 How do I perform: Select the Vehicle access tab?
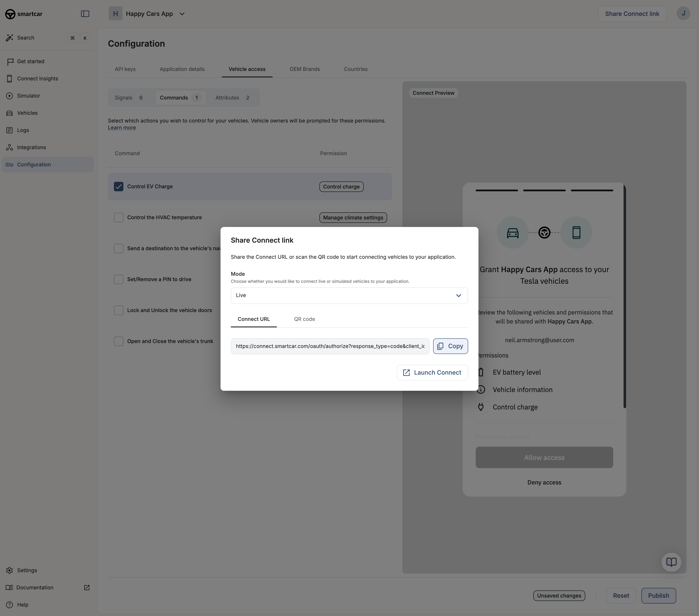[247, 69]
